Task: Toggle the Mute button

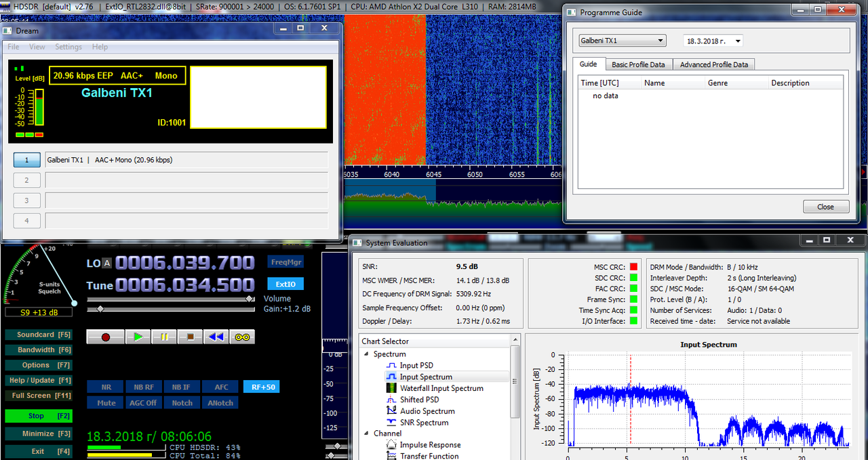Action: 106,402
